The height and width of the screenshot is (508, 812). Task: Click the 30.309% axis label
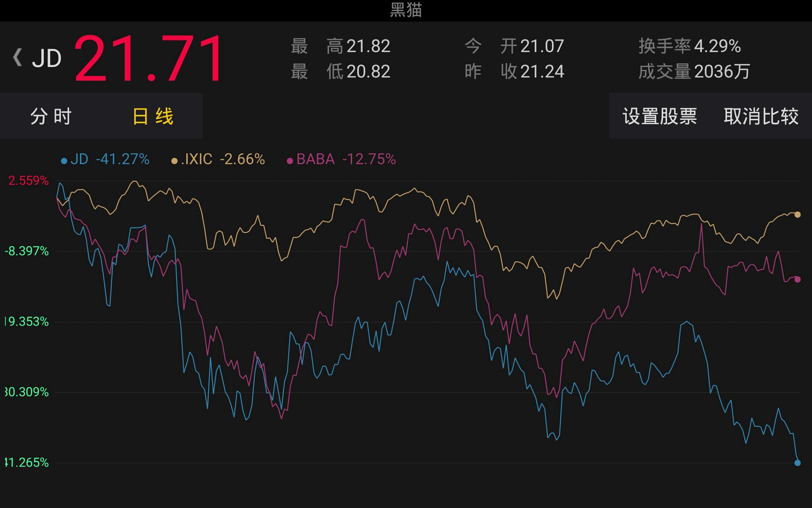pos(27,392)
